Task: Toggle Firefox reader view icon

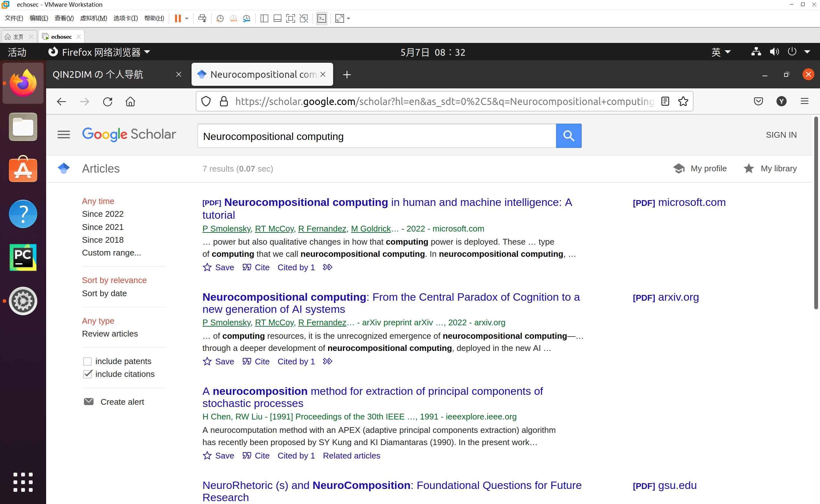Action: (665, 101)
